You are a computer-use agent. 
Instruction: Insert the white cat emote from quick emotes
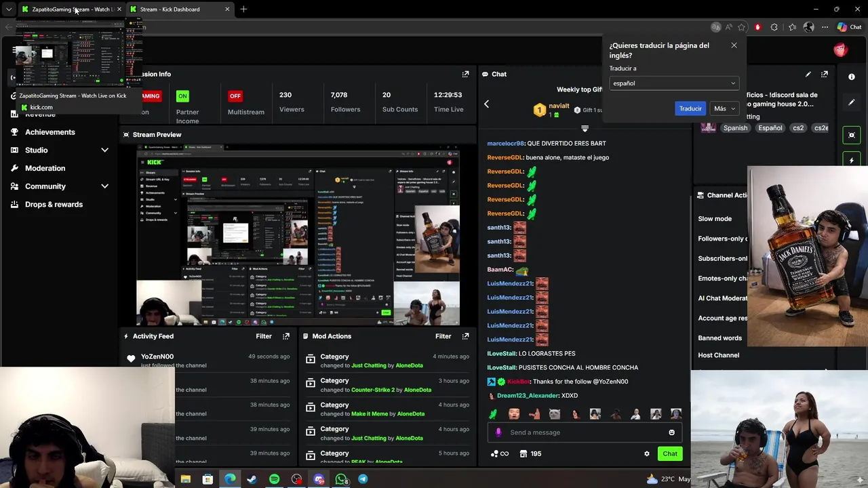tap(554, 413)
